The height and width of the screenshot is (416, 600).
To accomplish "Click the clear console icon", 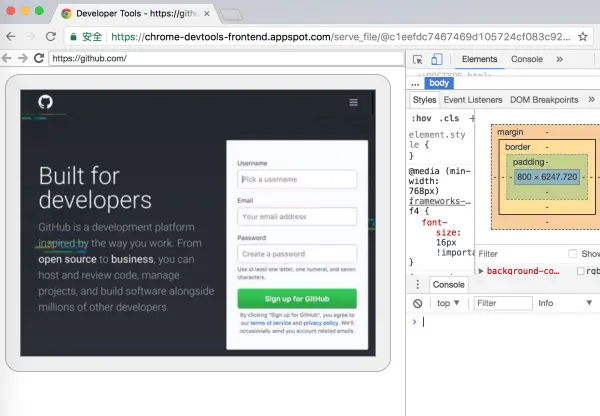I will [x=417, y=303].
